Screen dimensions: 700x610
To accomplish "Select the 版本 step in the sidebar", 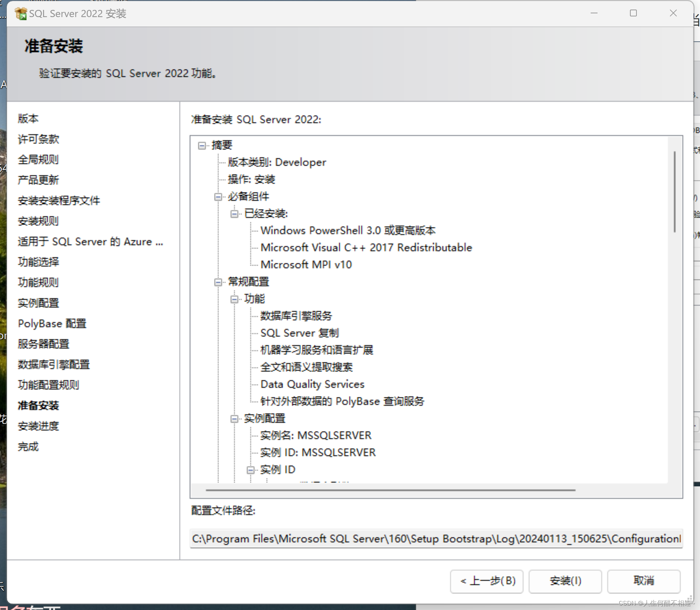I will click(x=28, y=119).
